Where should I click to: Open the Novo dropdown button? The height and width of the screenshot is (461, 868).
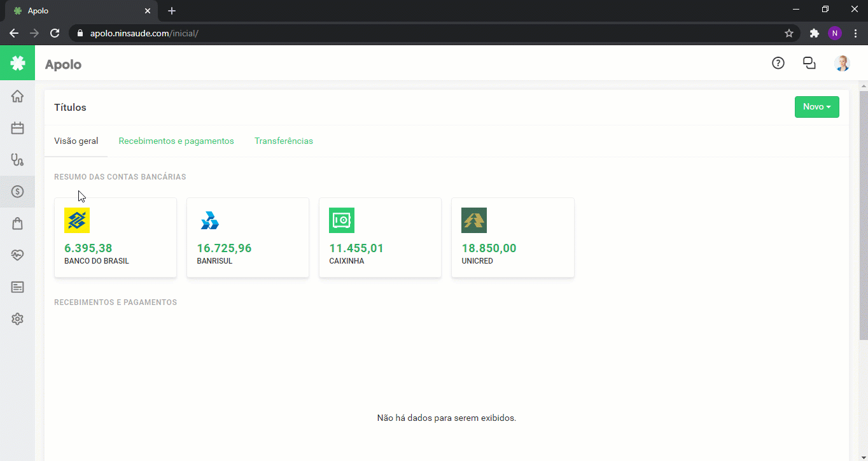816,107
